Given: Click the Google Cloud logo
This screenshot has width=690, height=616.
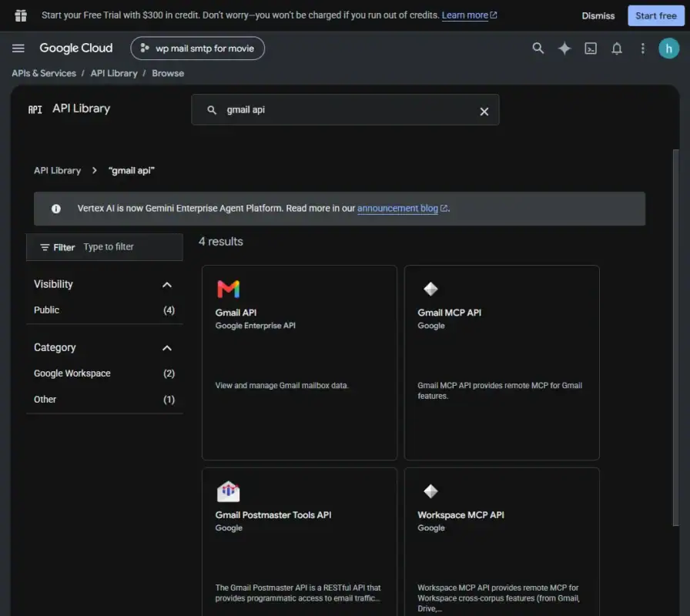Looking at the screenshot, I should 75,48.
